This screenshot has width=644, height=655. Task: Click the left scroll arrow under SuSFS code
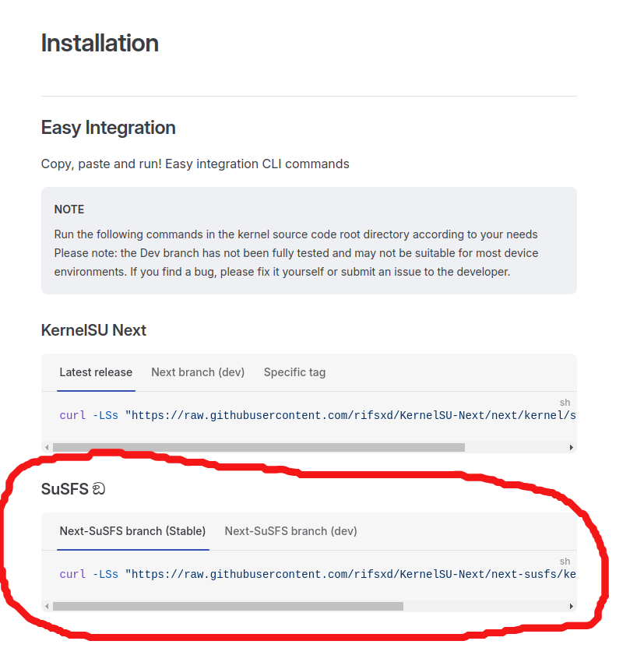47,606
